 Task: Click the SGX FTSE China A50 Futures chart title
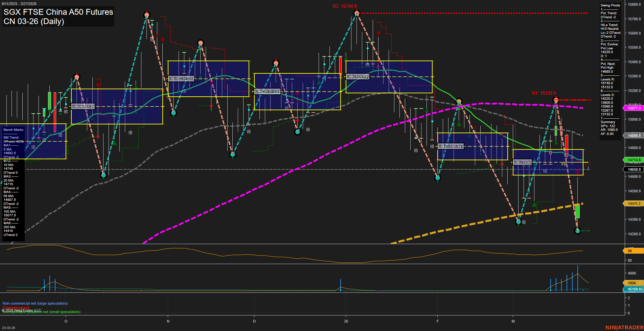[58, 12]
